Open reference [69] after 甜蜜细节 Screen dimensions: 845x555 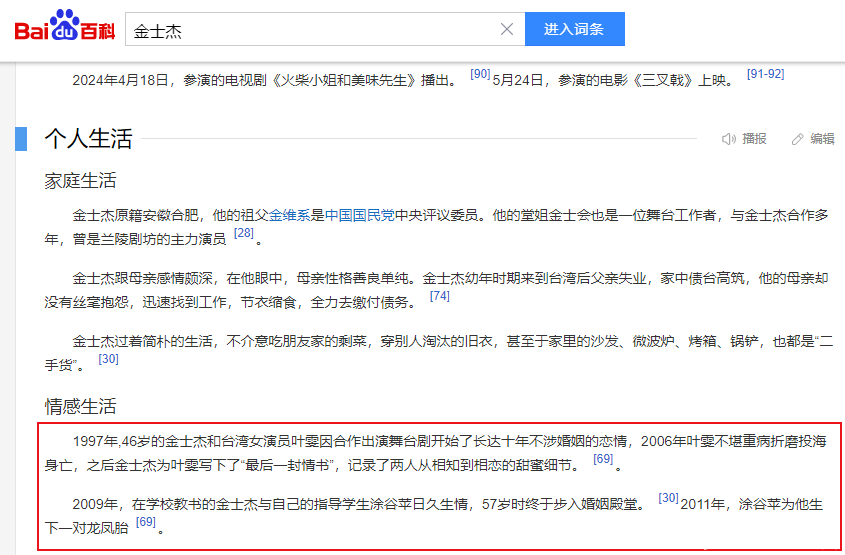603,459
